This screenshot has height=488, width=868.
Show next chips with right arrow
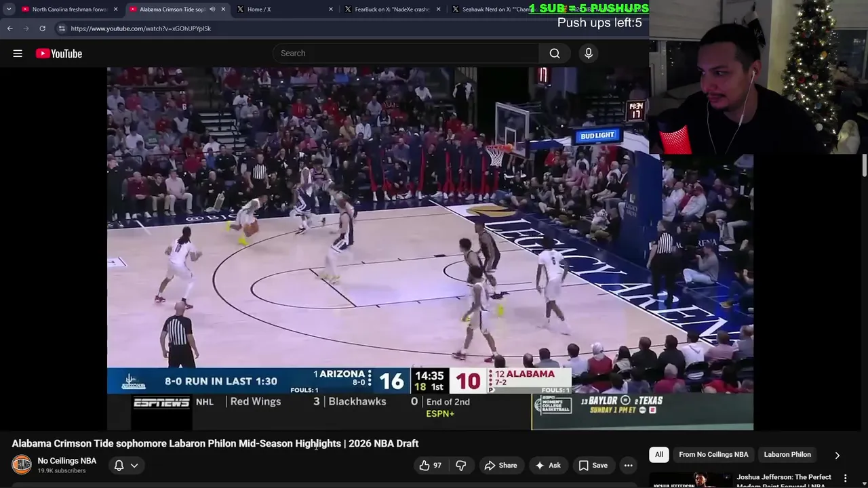pyautogui.click(x=837, y=455)
